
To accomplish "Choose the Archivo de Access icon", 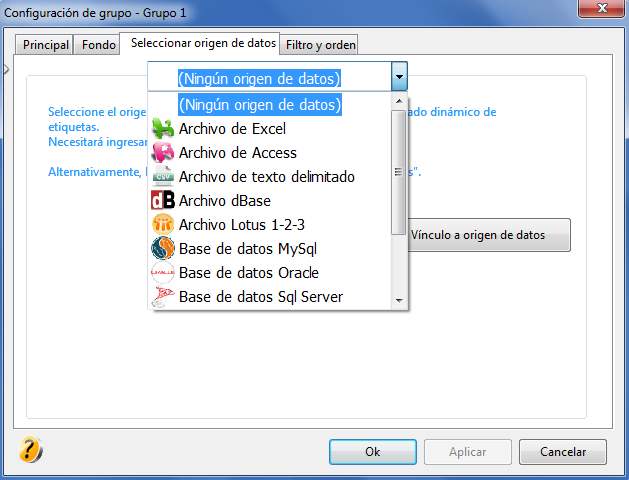I will click(162, 153).
